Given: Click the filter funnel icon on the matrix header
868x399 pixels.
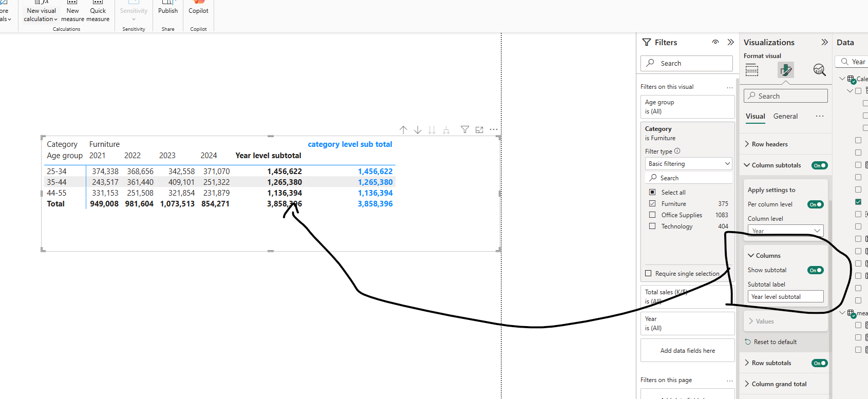Looking at the screenshot, I should coord(465,130).
